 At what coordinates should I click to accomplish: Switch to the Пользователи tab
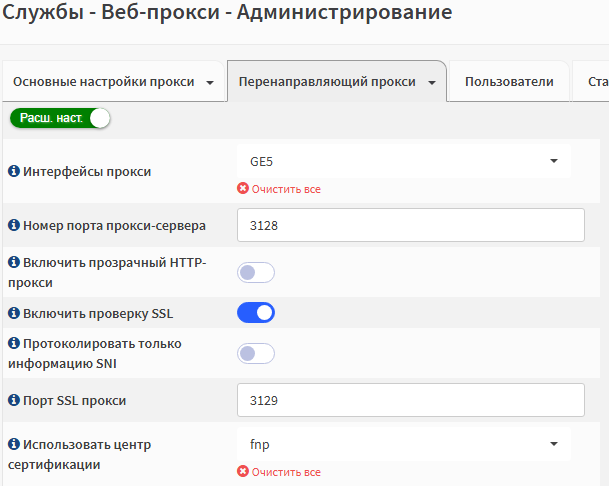point(509,82)
